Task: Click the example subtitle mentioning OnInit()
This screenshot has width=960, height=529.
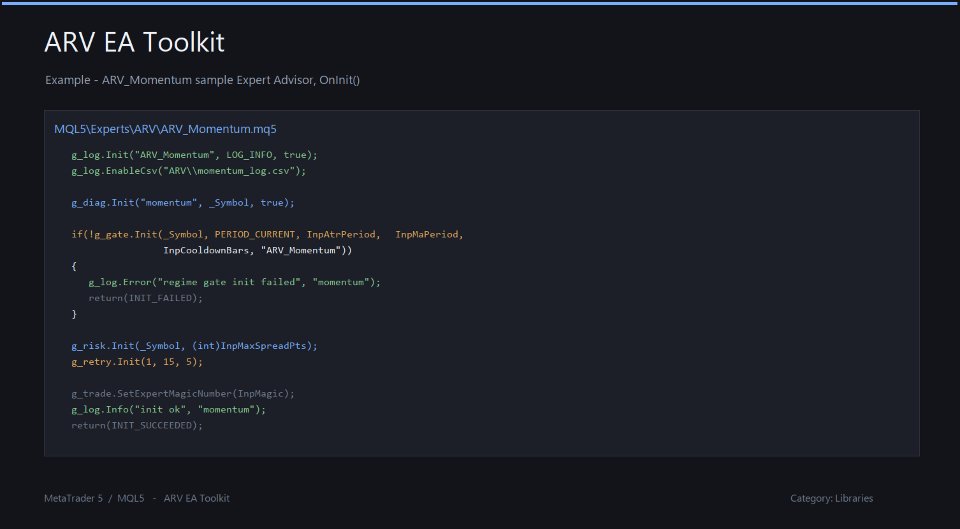Action: pos(203,80)
